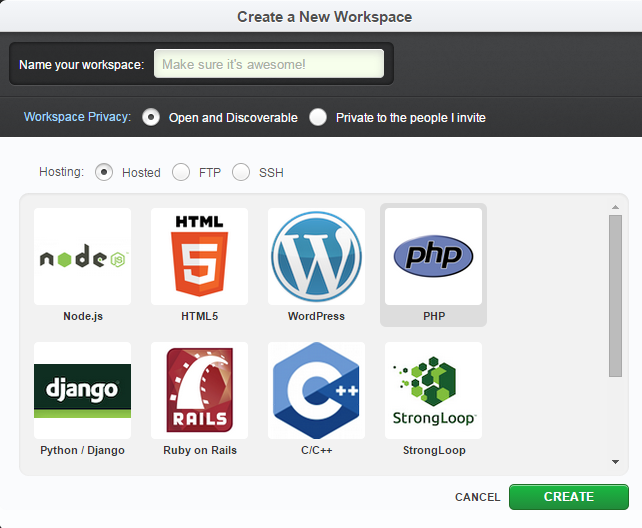Select the Ruby on Rails icon
Image resolution: width=642 pixels, height=528 pixels.
click(199, 390)
